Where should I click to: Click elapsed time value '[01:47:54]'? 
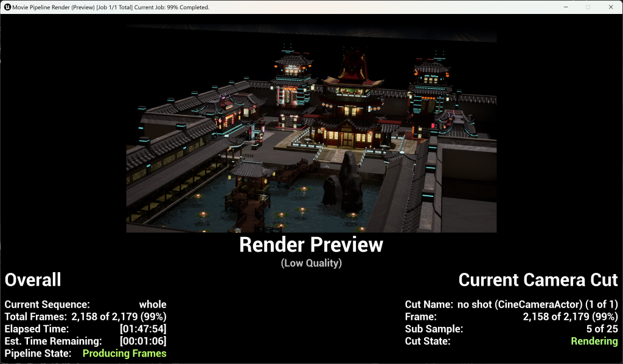[143, 329]
